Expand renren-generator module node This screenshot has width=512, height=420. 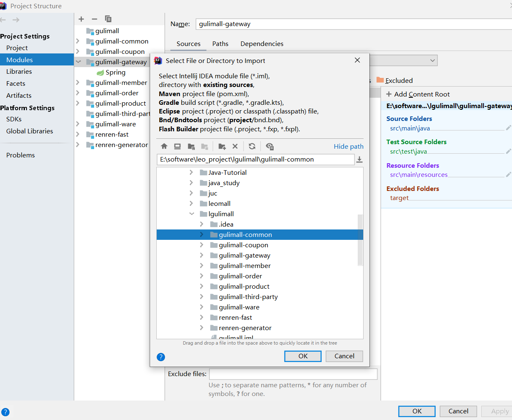[78, 145]
